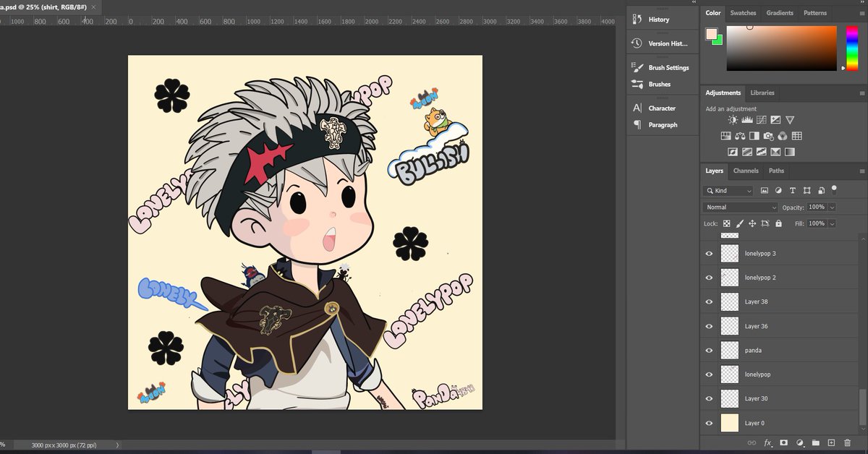Lock all layer attributes
Screen dimensions: 868x454
coord(778,223)
